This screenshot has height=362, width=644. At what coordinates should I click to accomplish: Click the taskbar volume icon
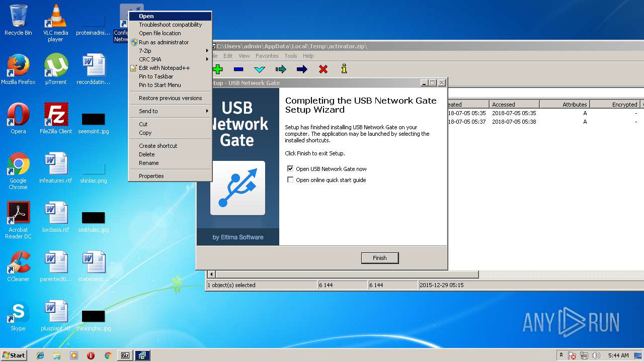596,355
